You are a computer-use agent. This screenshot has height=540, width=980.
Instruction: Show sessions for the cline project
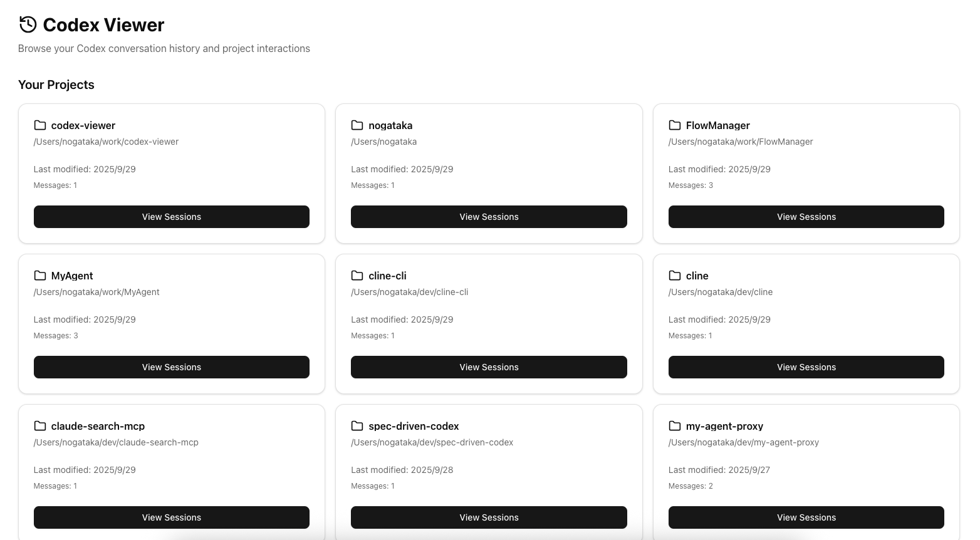pos(806,367)
